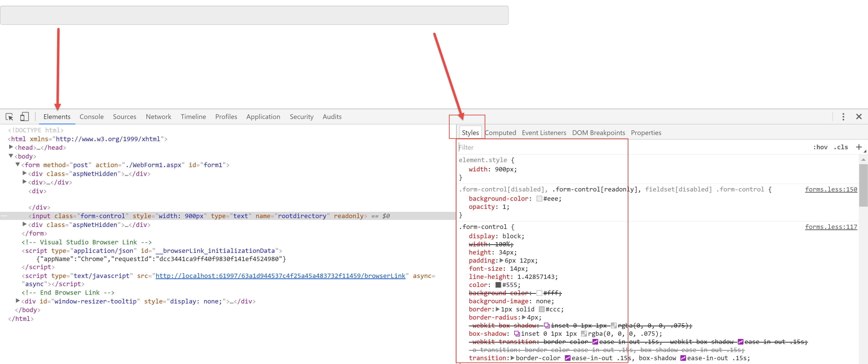Open DevTools three-dot customize menu
The image size is (868, 364).
coord(843,117)
